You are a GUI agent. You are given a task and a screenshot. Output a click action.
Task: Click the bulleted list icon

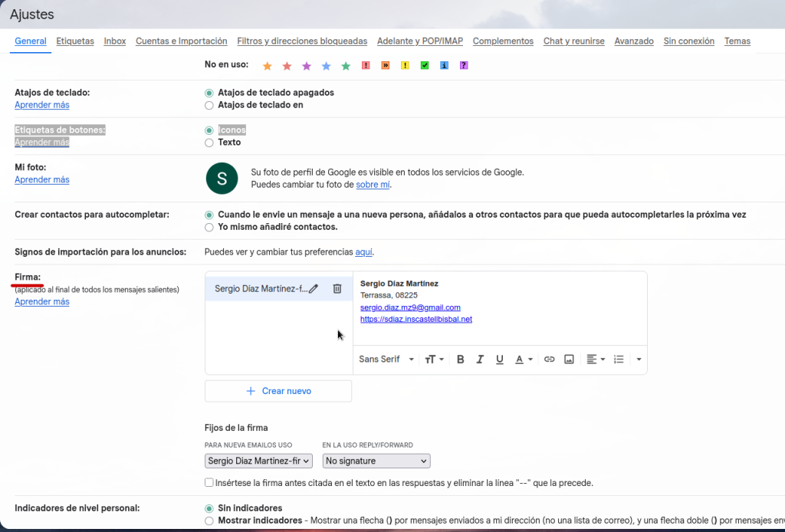pos(619,360)
